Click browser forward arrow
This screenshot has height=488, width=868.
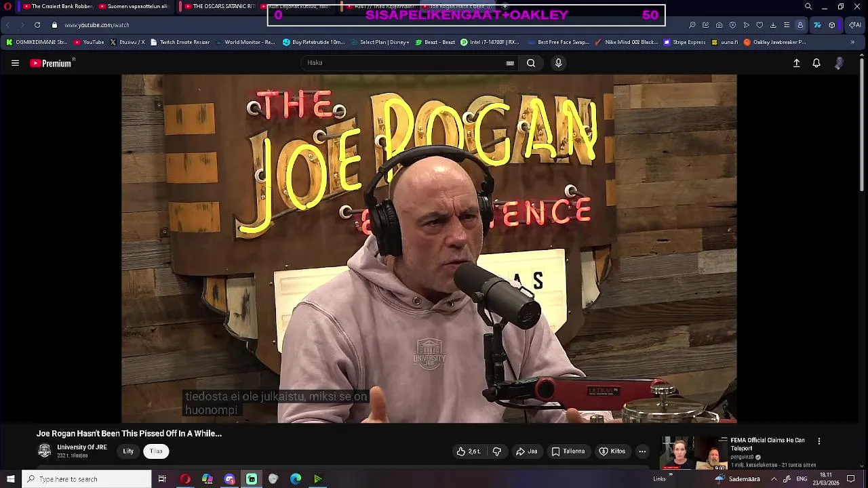pyautogui.click(x=22, y=25)
